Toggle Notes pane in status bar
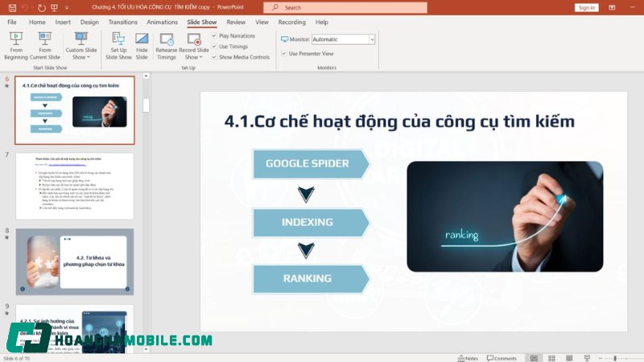 pyautogui.click(x=468, y=358)
